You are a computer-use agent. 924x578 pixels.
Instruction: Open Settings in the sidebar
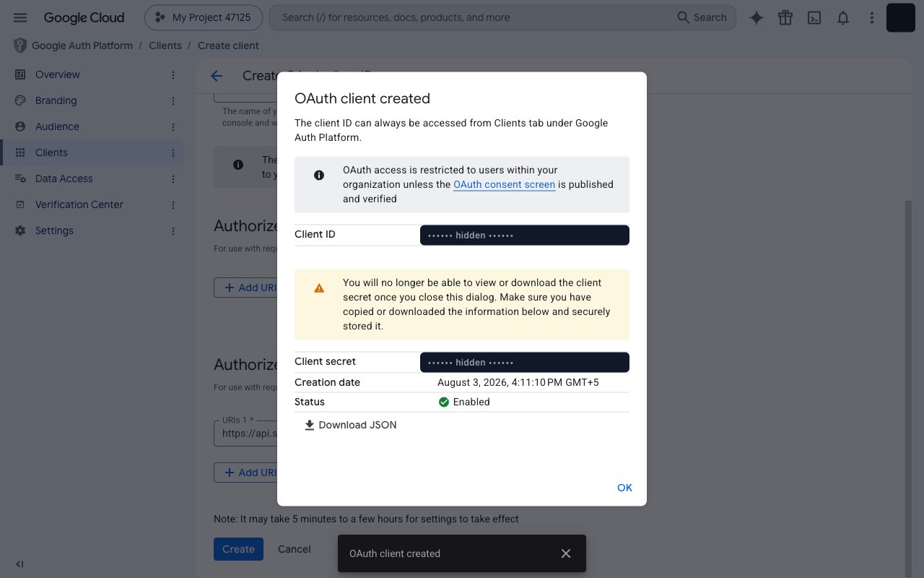tap(54, 230)
